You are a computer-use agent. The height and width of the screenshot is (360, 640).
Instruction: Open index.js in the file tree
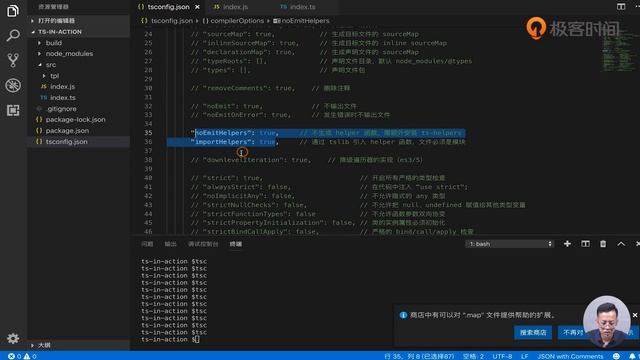(62, 87)
